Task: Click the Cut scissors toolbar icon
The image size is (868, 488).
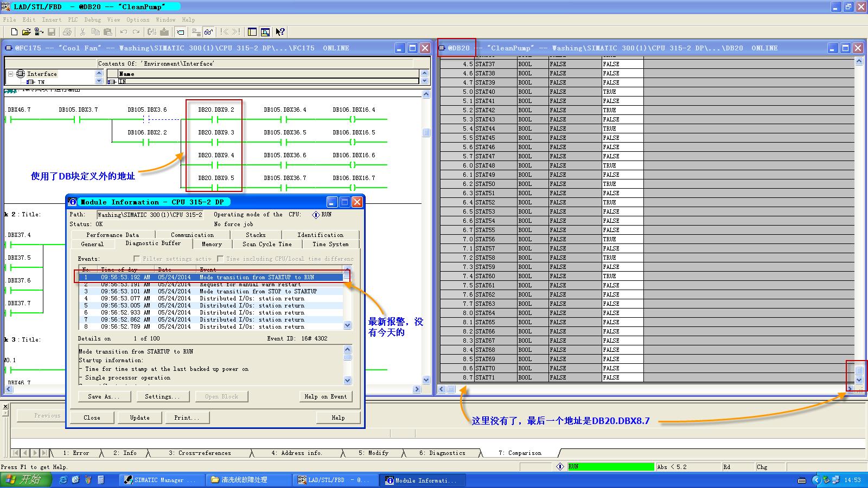Action: point(82,32)
